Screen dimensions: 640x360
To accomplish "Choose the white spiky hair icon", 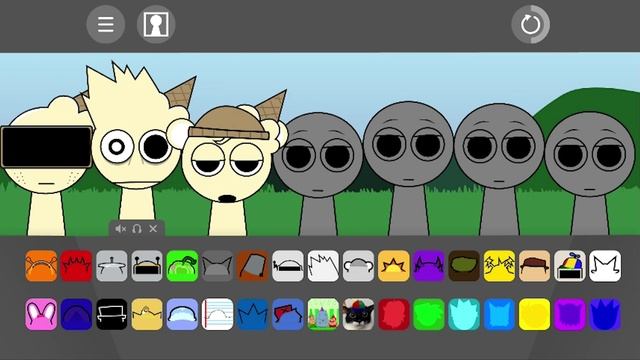I will coord(323,266).
